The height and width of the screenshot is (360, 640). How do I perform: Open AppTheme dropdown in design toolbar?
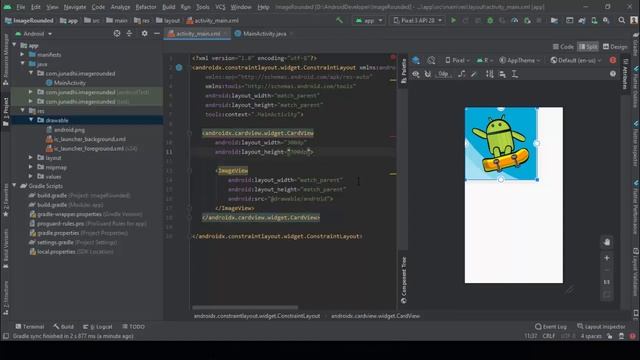520,60
